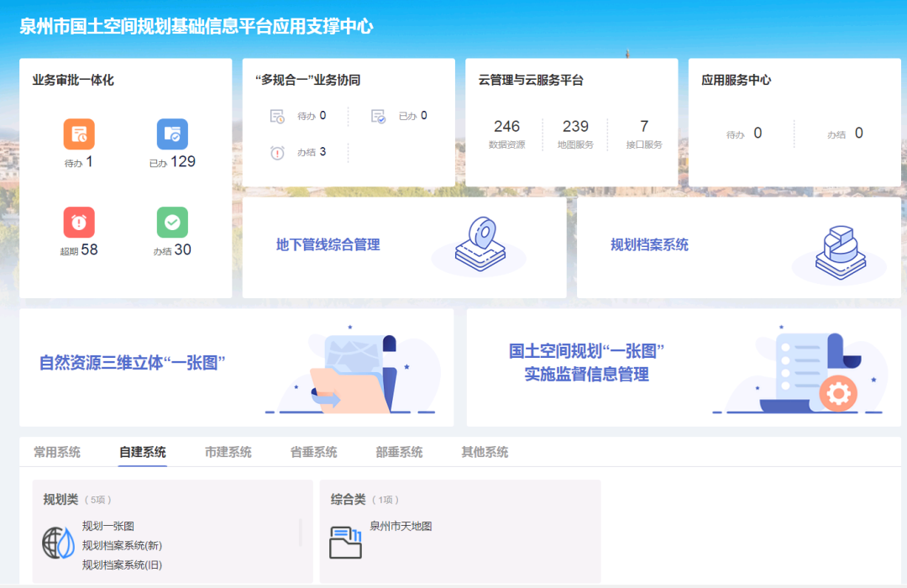Screen dimensions: 907x588
Task: Click the orange 待办 pending tasks icon
Action: pyautogui.click(x=79, y=134)
